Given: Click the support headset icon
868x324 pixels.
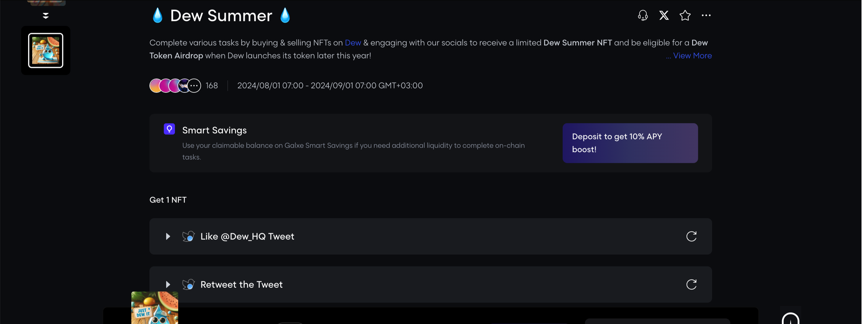Looking at the screenshot, I should pos(643,15).
